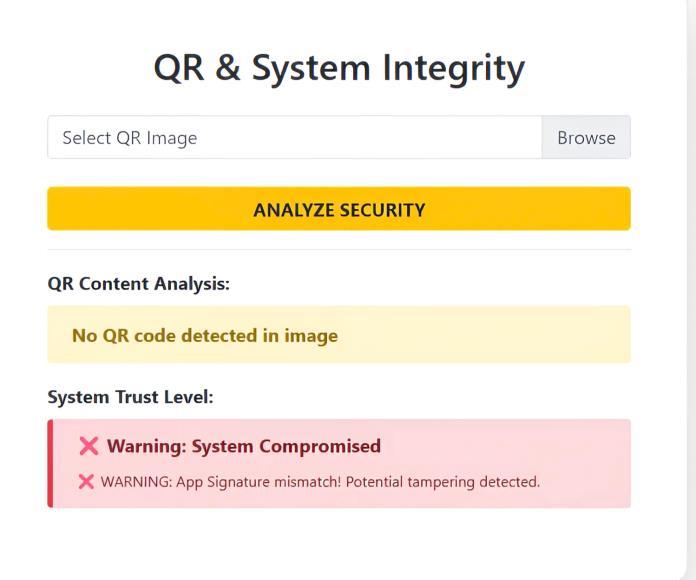Click the red left border of the alert
This screenshot has width=696, height=580.
[x=50, y=463]
